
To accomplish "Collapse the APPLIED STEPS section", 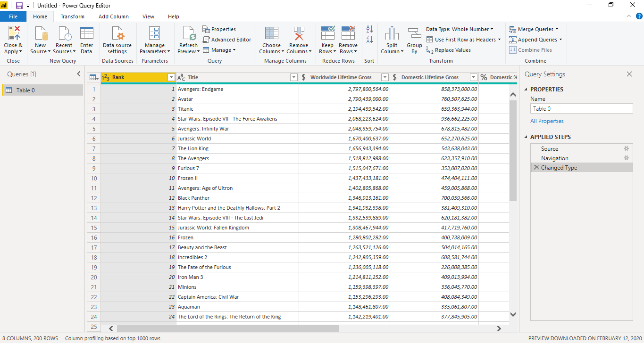I will [x=527, y=137].
